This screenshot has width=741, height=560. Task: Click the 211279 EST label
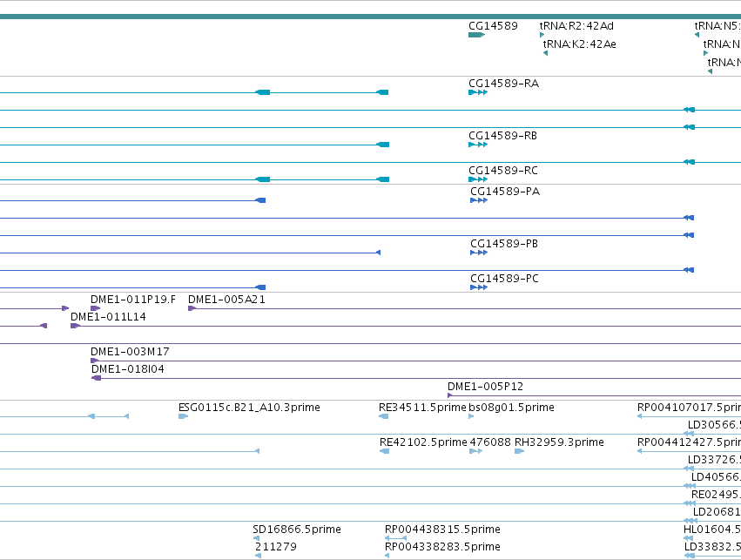pyautogui.click(x=276, y=547)
